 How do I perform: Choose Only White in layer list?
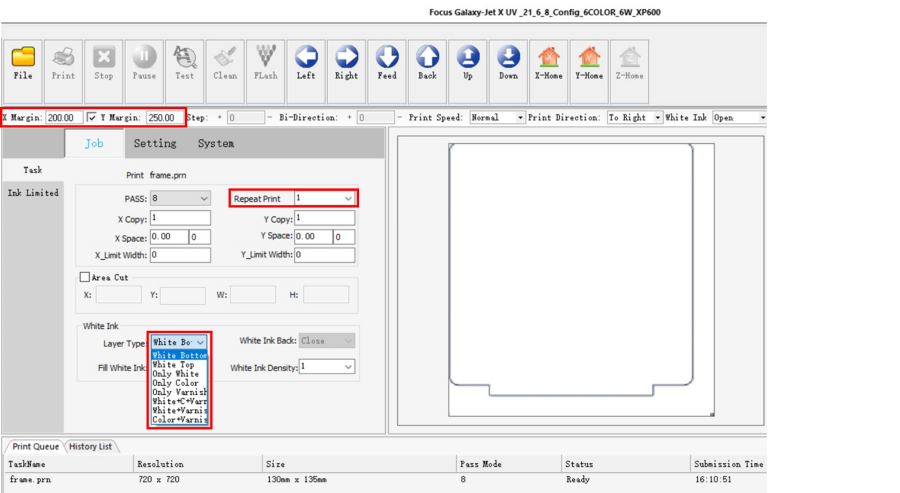click(179, 374)
